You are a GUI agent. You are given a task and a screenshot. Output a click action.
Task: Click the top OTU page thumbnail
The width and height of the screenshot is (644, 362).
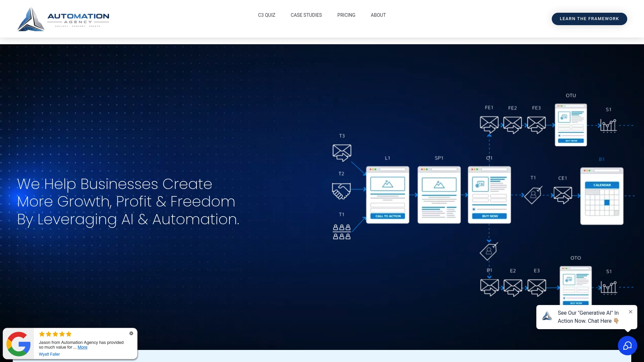(x=571, y=125)
